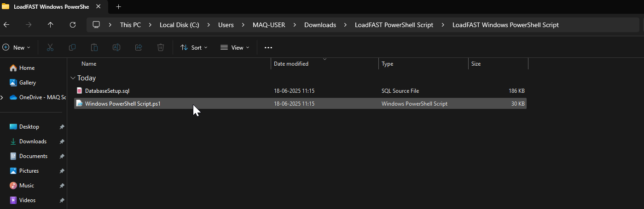Sort files by Date modified column
Image resolution: width=644 pixels, height=209 pixels.
pyautogui.click(x=291, y=64)
